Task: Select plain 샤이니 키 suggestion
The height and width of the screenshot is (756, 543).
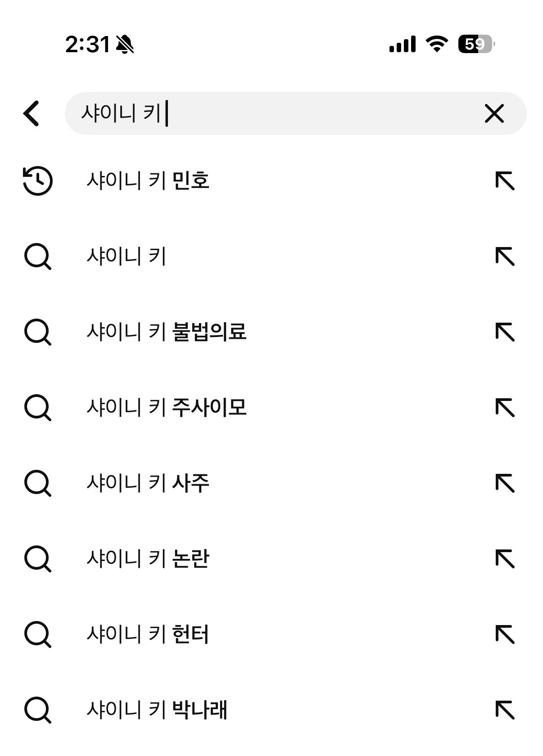Action: click(x=127, y=256)
